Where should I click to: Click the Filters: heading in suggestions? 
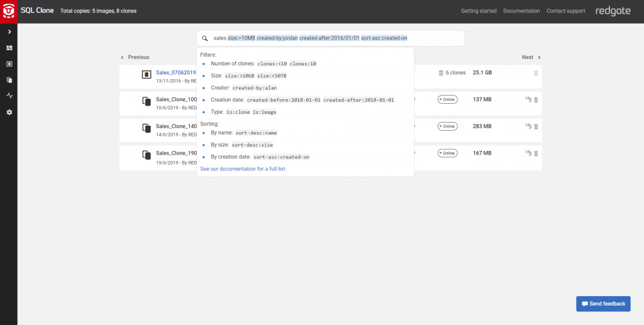coord(208,55)
